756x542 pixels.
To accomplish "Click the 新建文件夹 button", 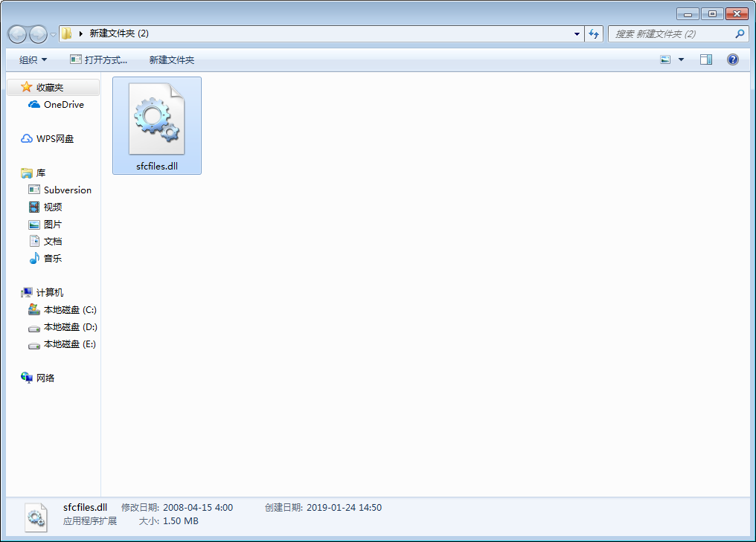I will [171, 59].
